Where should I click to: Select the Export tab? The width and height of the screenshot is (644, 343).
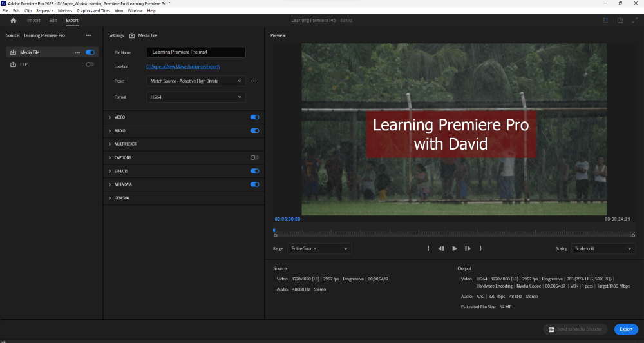pos(72,20)
